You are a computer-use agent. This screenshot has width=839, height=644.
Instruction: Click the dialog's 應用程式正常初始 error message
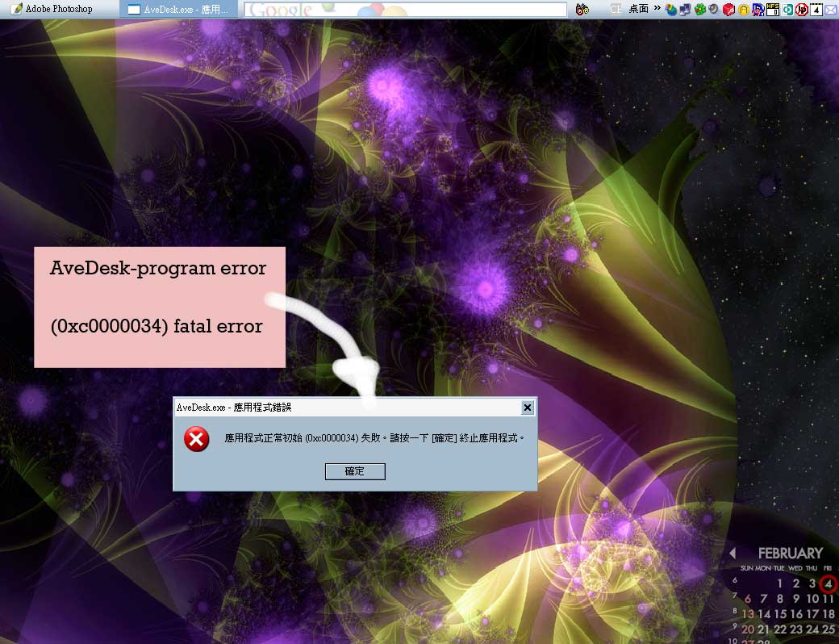(374, 438)
